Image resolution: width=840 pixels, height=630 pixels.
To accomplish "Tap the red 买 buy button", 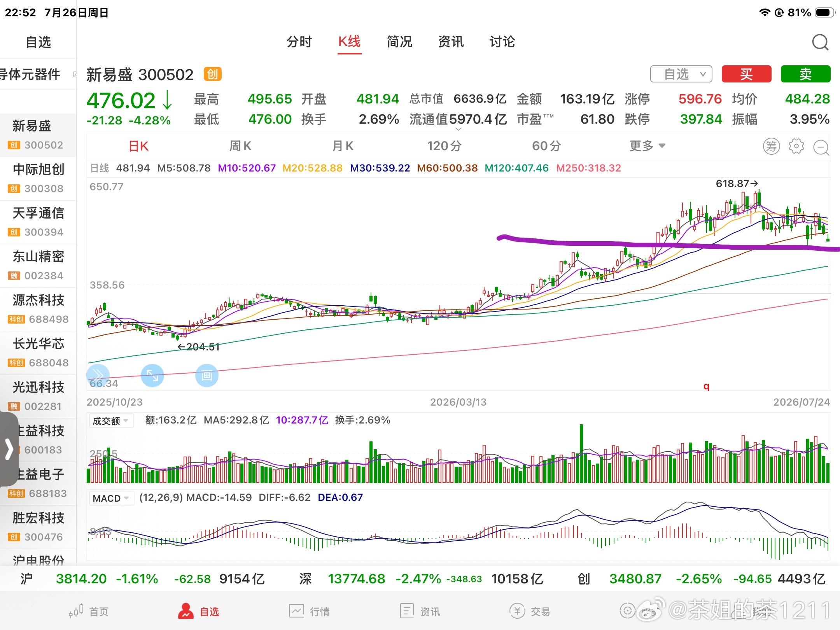I will click(746, 74).
